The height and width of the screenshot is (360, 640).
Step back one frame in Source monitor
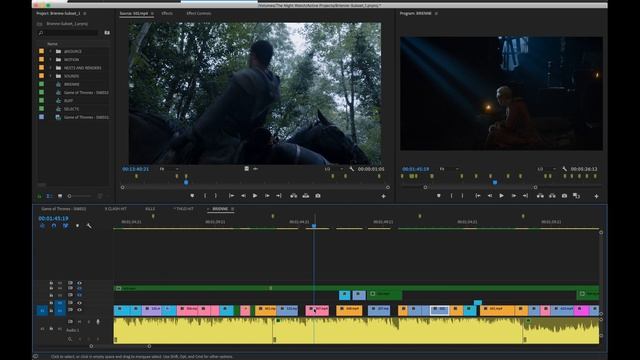point(243,196)
